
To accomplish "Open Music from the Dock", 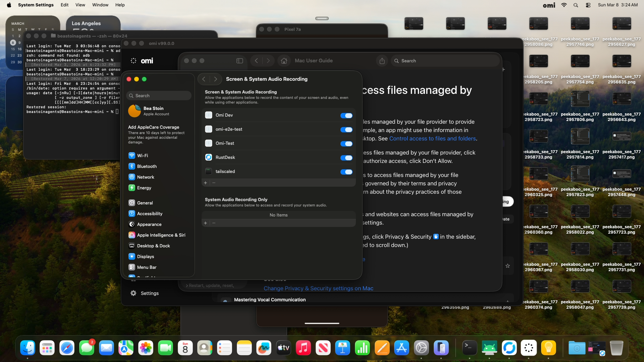I will (x=303, y=348).
